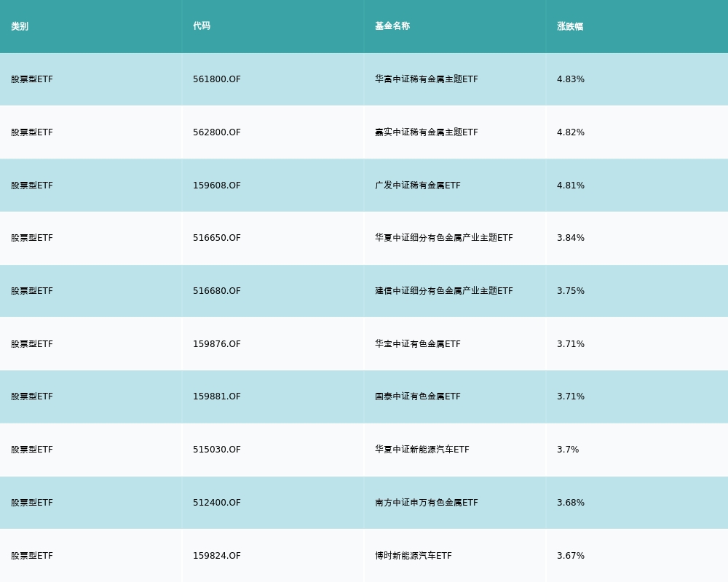Click fund name 华宝中证有色金属ETF
This screenshot has width=728, height=582.
click(x=418, y=344)
